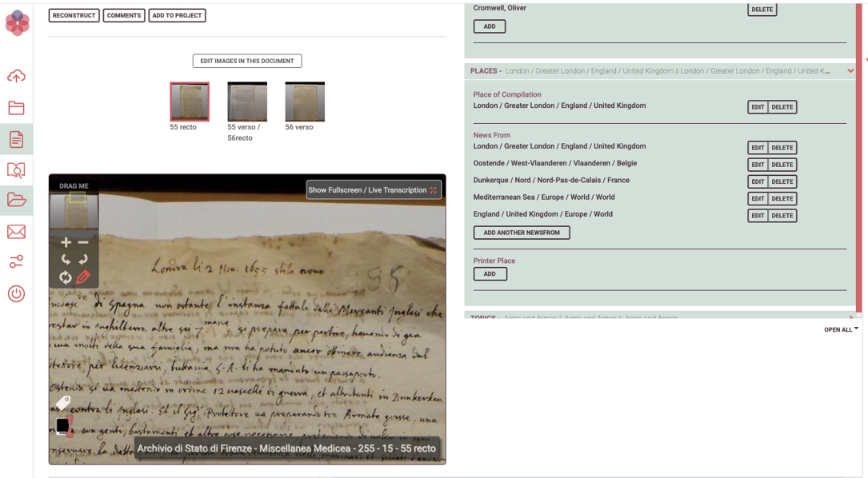Screen dimensions: 868x478
Task: Click the Cromwell, Oliver name text
Action: pos(499,8)
